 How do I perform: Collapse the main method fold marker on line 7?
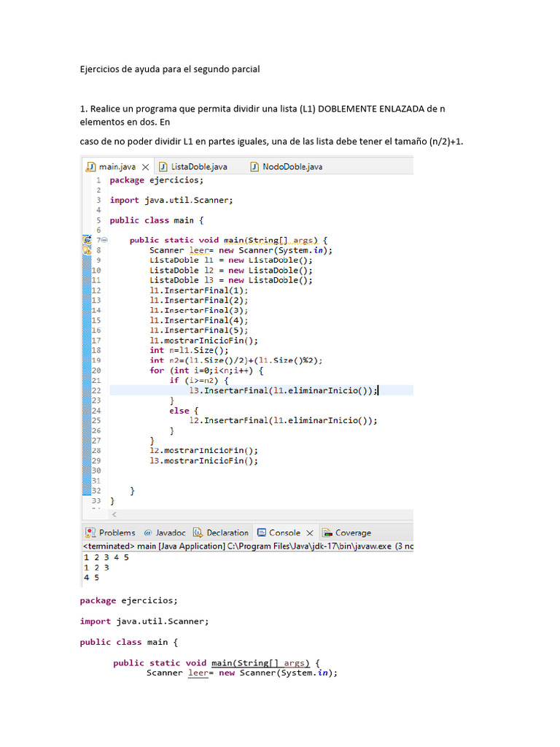[104, 240]
